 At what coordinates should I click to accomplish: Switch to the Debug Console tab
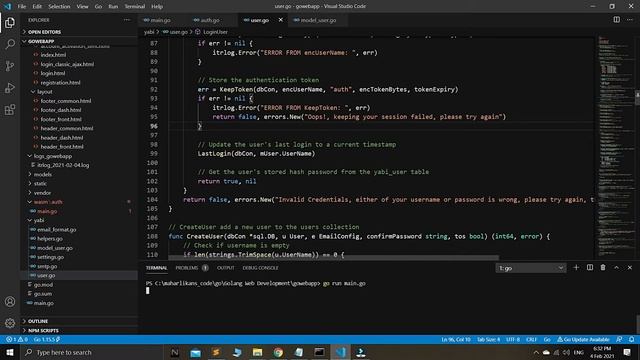coord(260,268)
